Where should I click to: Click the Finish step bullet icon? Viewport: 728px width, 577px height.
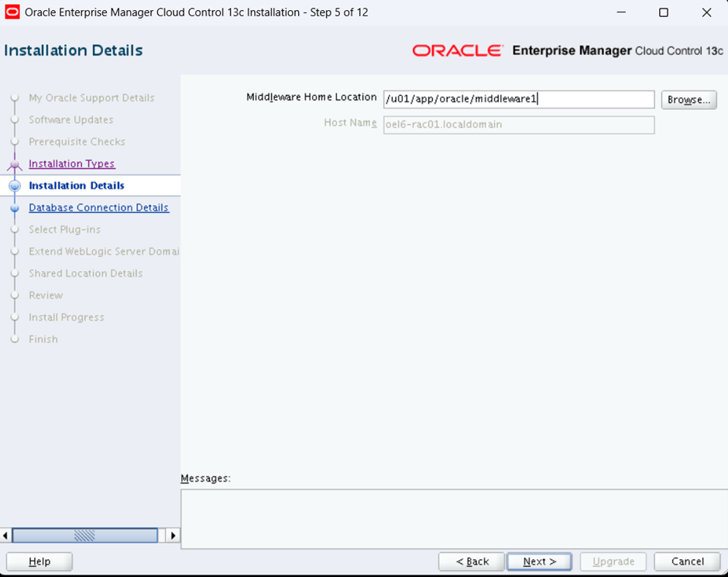click(14, 339)
